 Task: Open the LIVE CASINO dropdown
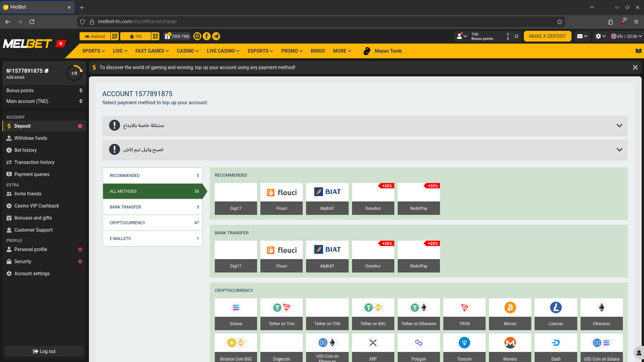point(223,51)
